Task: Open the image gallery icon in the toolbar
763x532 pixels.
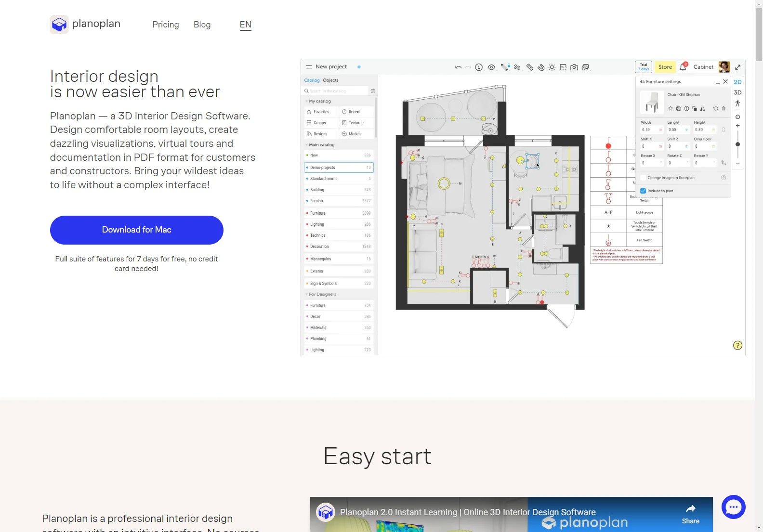Action: (585, 67)
